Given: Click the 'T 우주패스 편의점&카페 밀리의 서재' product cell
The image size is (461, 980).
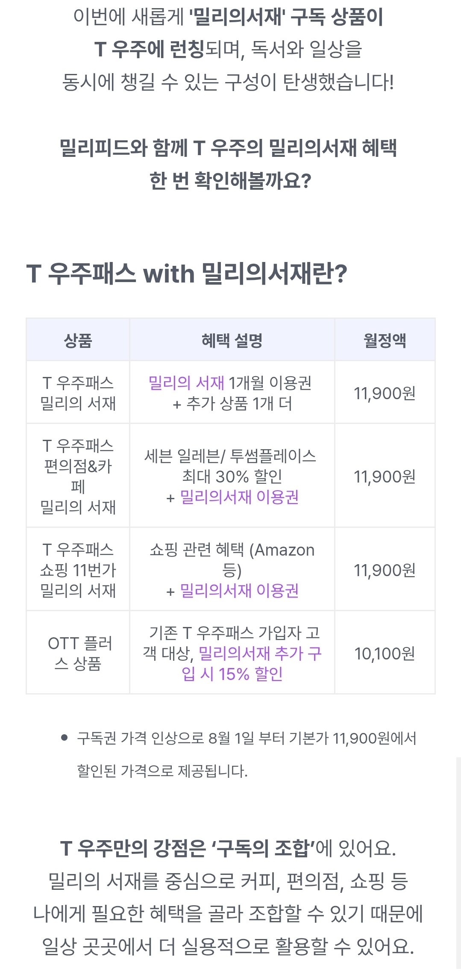Looking at the screenshot, I should (x=78, y=476).
